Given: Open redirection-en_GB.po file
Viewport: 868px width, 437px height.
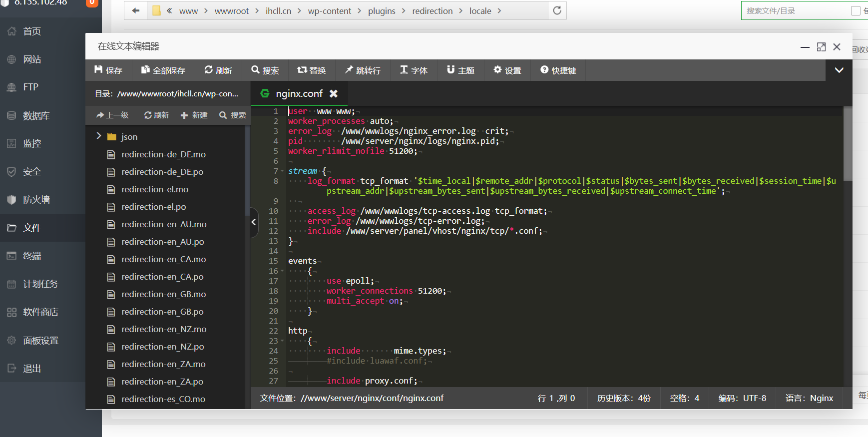Looking at the screenshot, I should click(x=162, y=312).
